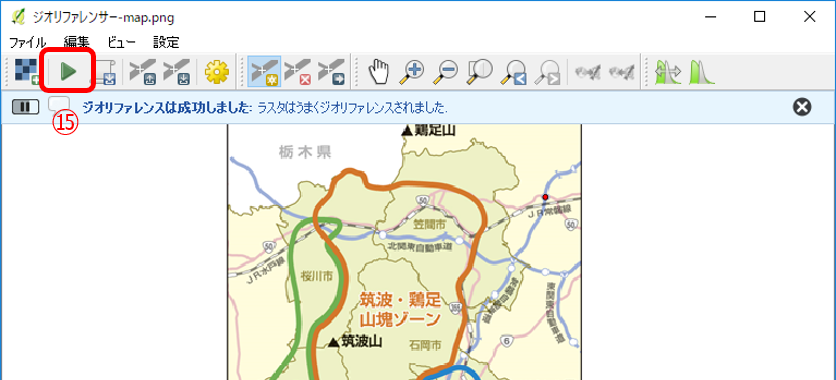This screenshot has height=380, width=836.
Task: Open the 編集 menu
Action: (x=77, y=42)
